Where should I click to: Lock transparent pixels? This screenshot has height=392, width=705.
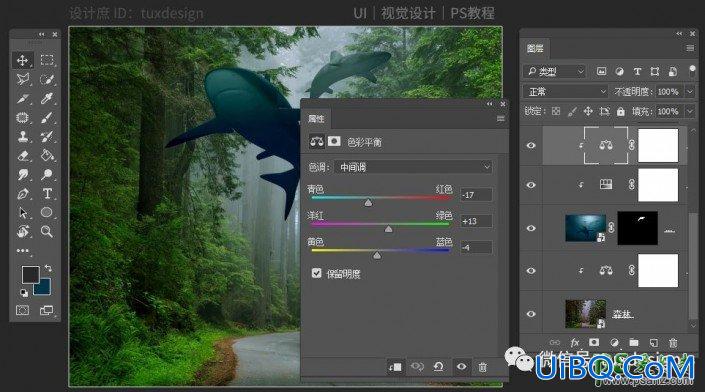click(556, 111)
